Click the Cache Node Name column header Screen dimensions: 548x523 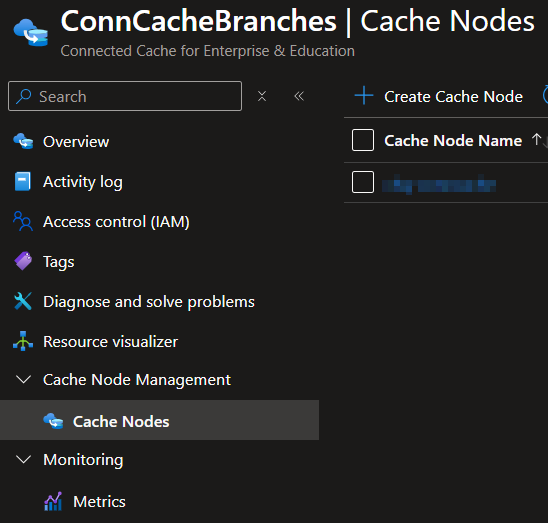pos(453,141)
